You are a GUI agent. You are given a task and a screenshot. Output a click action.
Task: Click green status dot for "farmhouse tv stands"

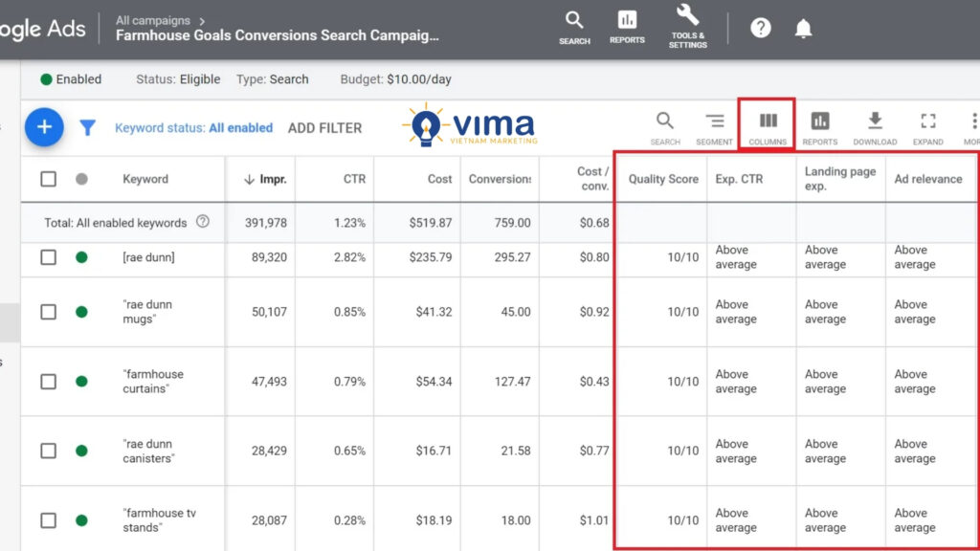pyautogui.click(x=81, y=519)
